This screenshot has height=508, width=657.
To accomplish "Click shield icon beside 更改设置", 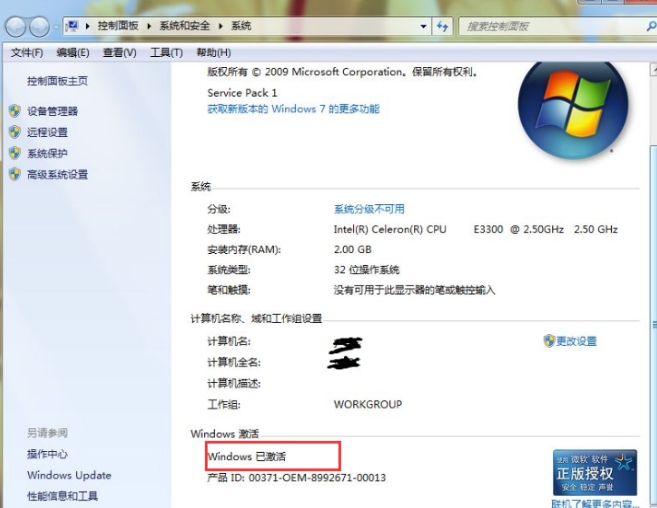I will click(x=549, y=341).
